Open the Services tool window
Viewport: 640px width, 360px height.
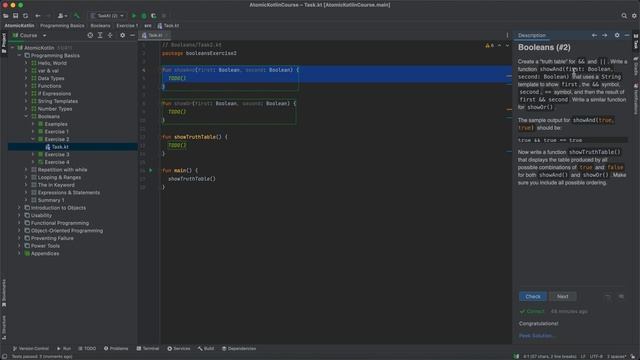[179, 349]
